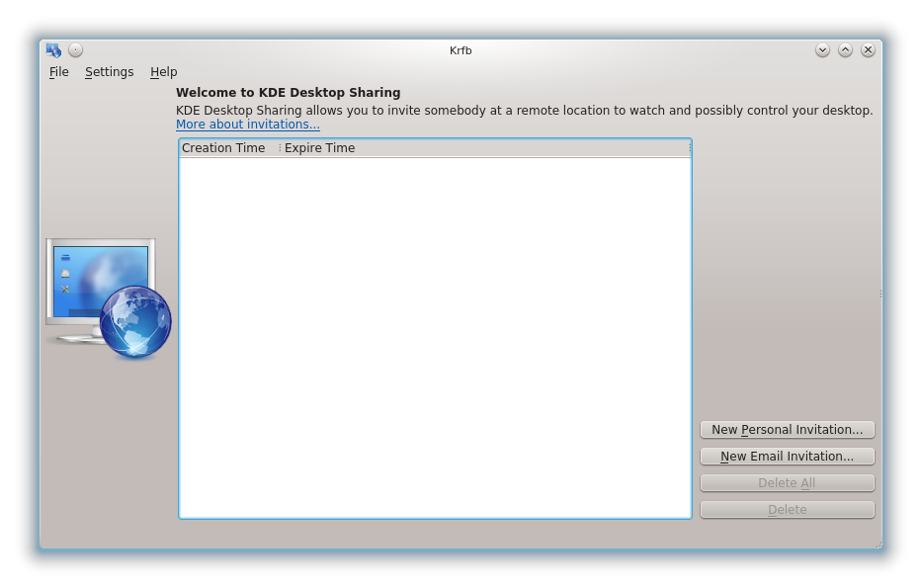Minimize the Krfb window
The height and width of the screenshot is (588, 922).
point(822,50)
